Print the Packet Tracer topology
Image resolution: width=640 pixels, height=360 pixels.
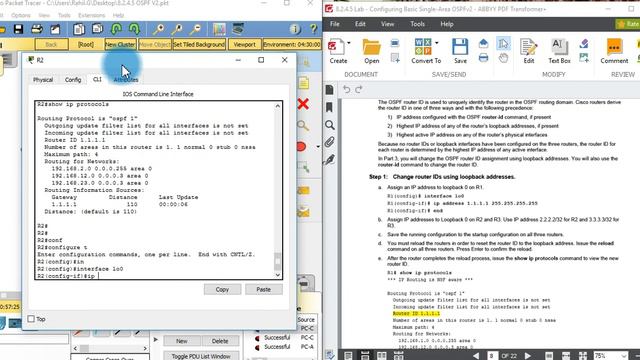pyautogui.click(x=37, y=29)
